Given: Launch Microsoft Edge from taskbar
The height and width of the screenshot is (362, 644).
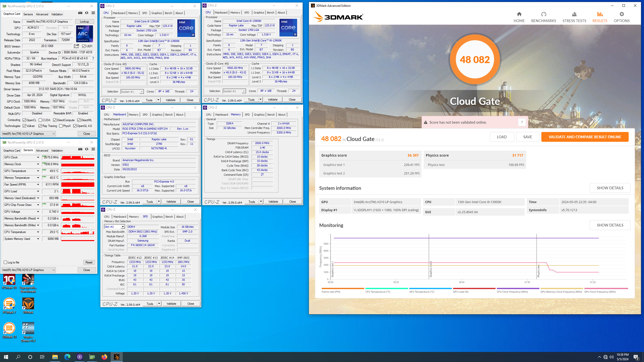Looking at the screenshot, I should tap(67, 357).
